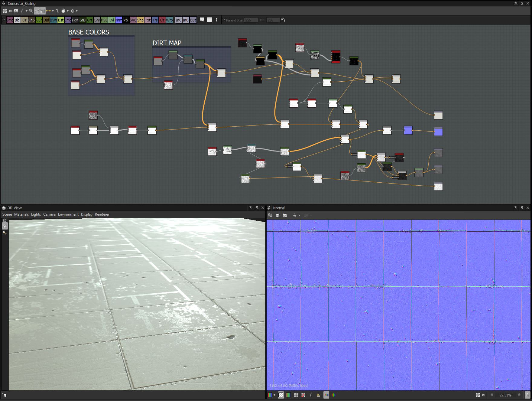
Task: Add an Input Color (InC) node
Action: (179, 20)
